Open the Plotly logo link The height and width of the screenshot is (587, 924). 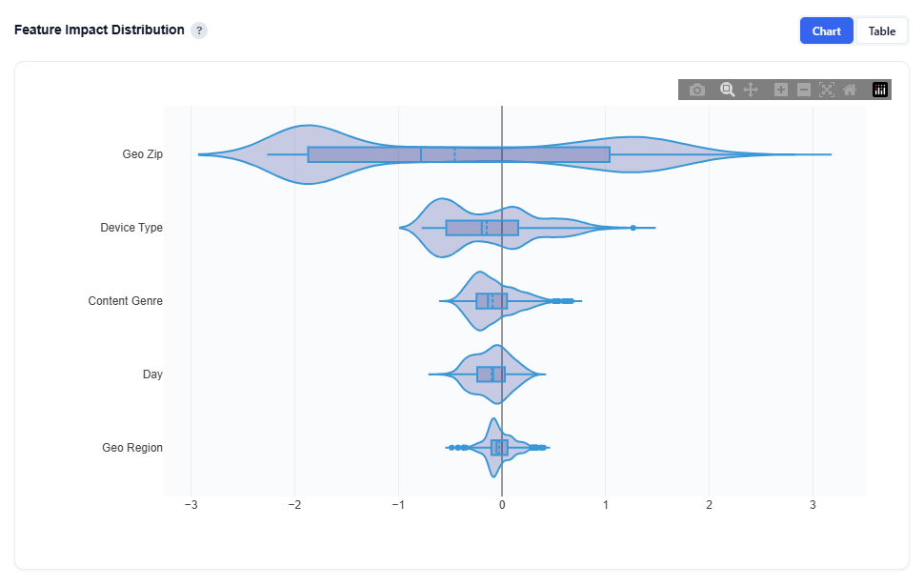click(880, 90)
